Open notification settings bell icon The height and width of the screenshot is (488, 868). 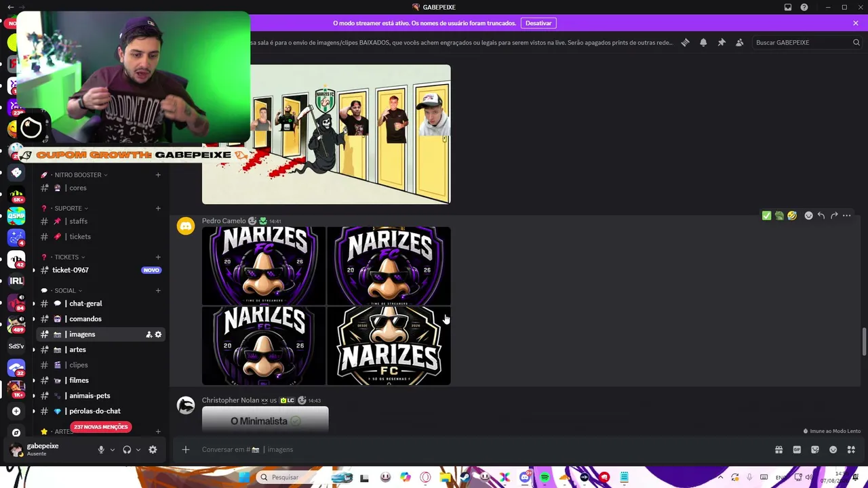(703, 42)
